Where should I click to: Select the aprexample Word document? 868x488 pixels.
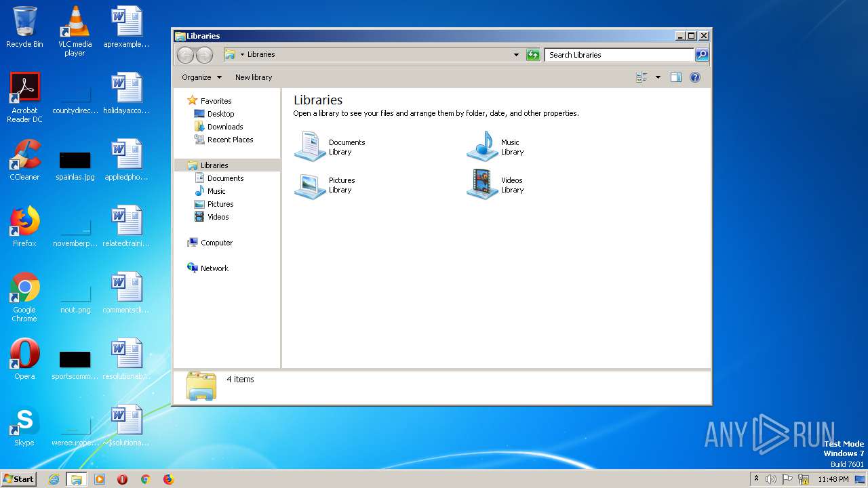126,27
